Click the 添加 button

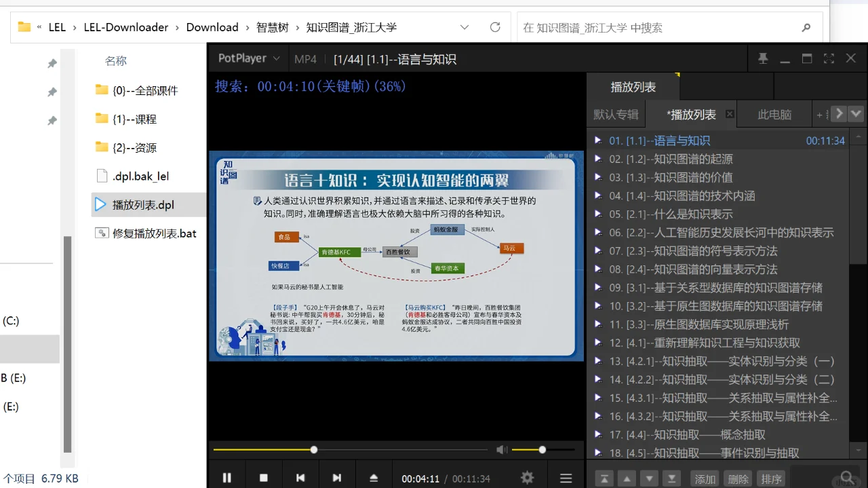705,478
